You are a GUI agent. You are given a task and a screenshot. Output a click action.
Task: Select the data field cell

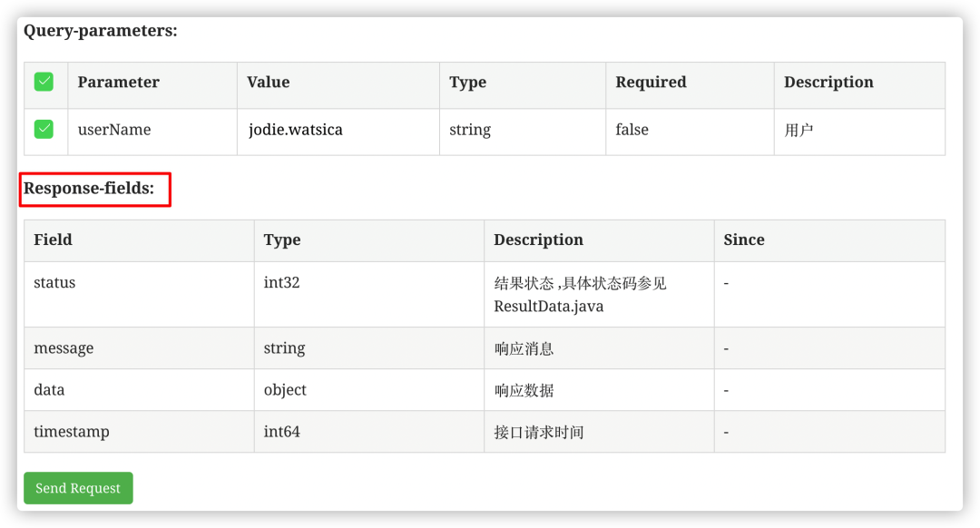point(140,390)
